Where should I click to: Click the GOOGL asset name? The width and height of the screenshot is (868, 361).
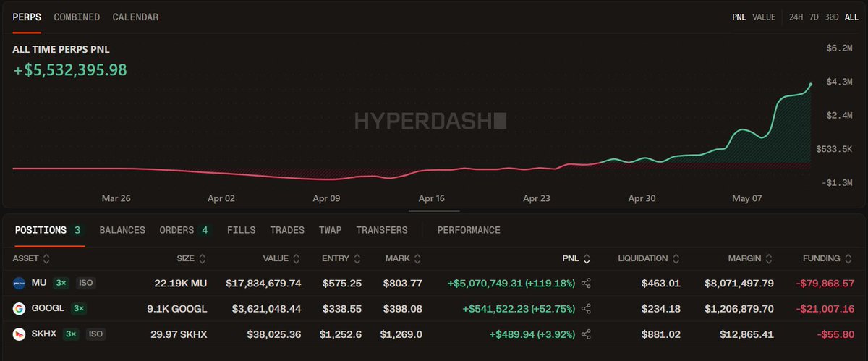click(x=48, y=309)
